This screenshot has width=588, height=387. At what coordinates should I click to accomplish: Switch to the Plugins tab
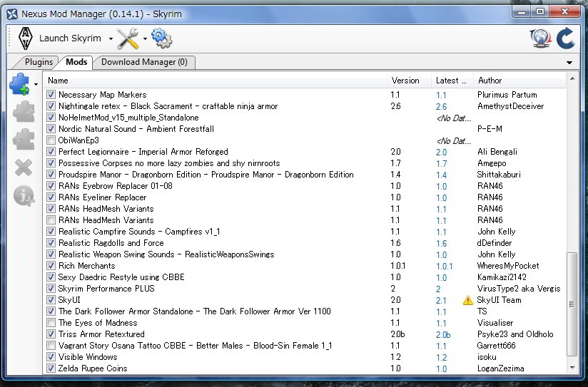(x=38, y=62)
